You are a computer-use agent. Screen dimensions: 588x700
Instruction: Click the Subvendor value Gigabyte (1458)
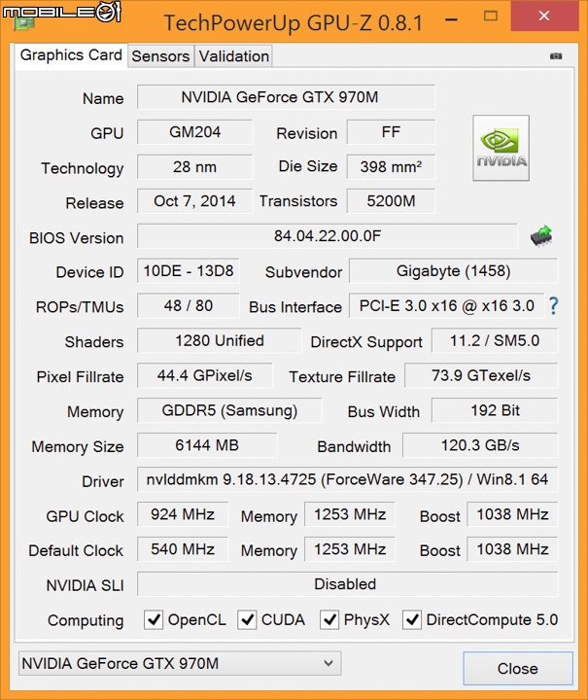point(453,271)
